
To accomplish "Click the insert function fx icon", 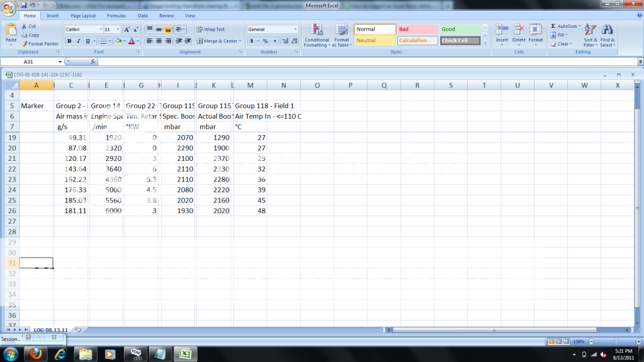I will [x=93, y=62].
